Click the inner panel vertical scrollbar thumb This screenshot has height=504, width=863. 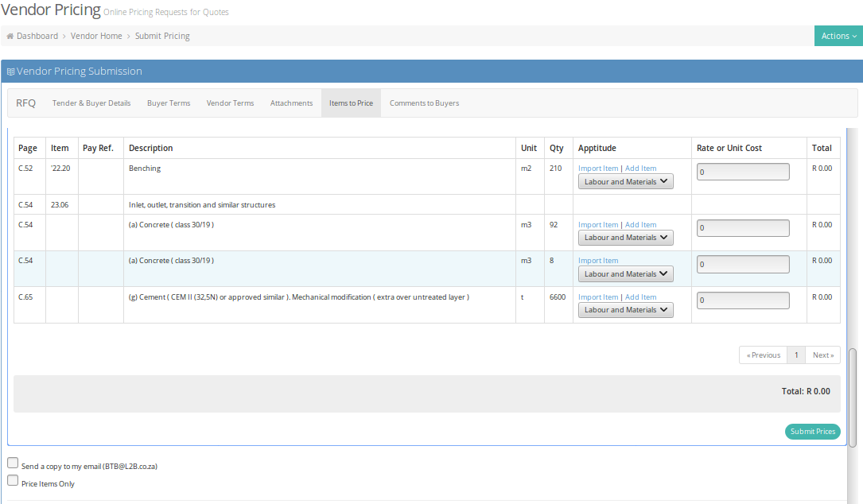tap(853, 397)
